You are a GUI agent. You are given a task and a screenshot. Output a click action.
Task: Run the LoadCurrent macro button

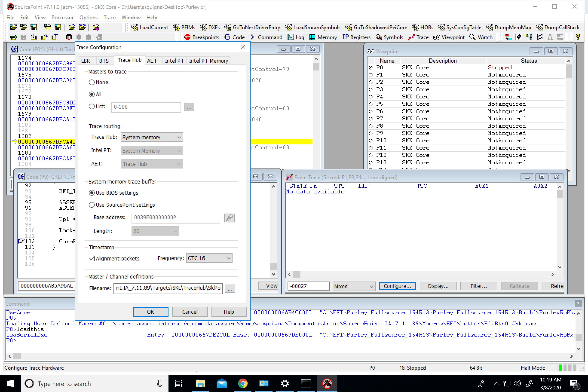(150, 27)
